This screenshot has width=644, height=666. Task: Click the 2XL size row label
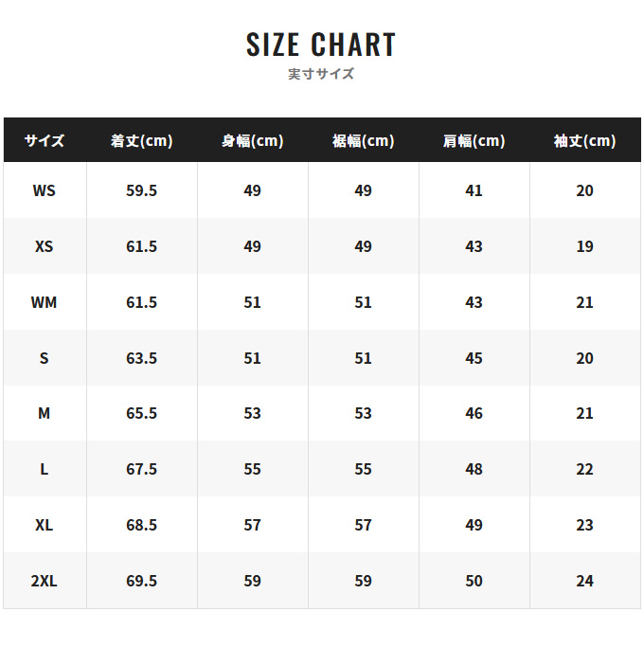point(45,581)
